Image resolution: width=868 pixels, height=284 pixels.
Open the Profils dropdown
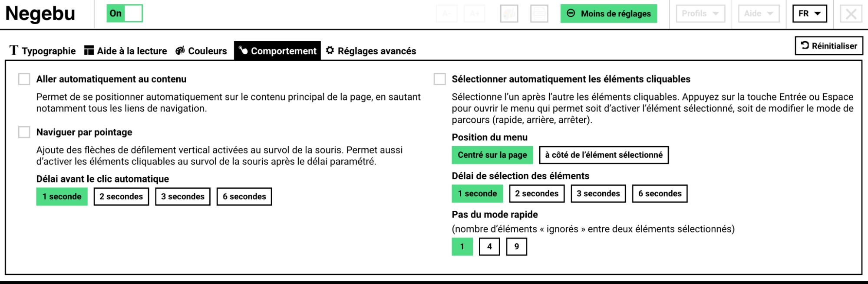point(700,14)
